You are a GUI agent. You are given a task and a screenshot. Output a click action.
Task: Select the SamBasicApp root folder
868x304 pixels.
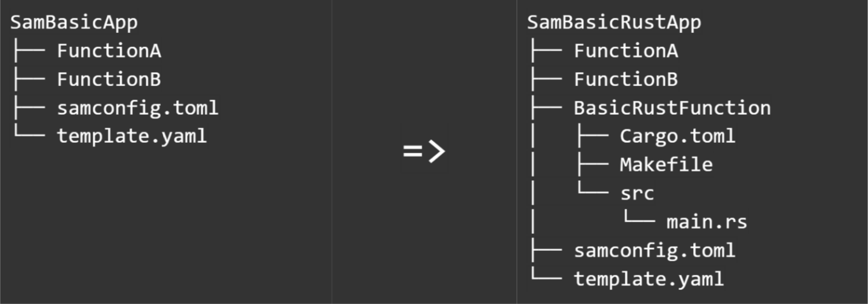[x=74, y=23]
